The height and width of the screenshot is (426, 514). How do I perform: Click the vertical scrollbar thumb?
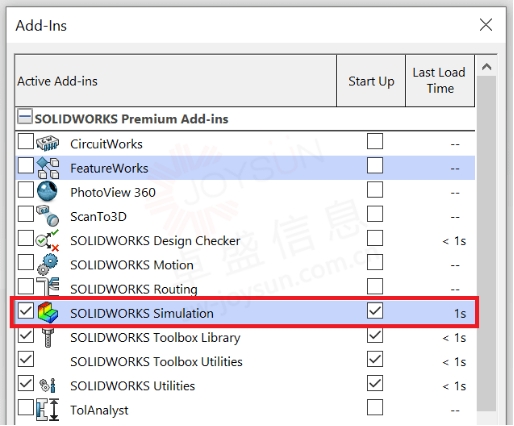point(486,243)
